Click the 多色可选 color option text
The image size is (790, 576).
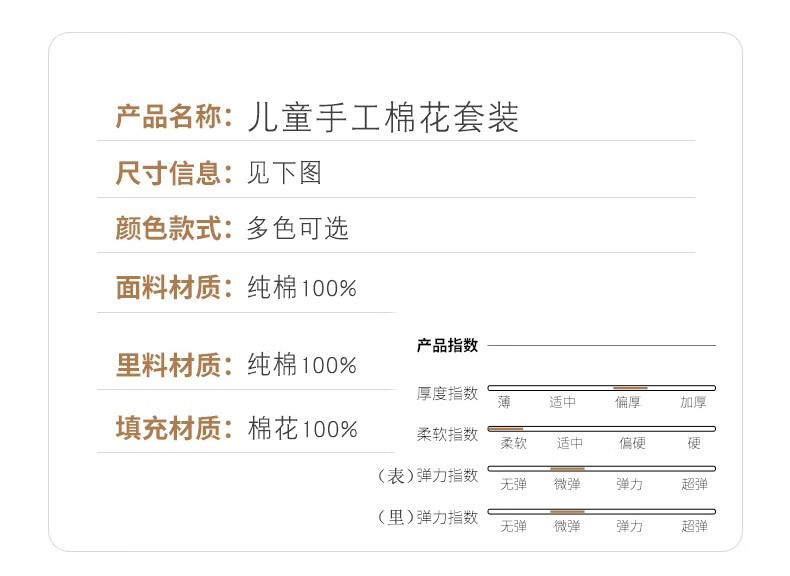pyautogui.click(x=298, y=228)
